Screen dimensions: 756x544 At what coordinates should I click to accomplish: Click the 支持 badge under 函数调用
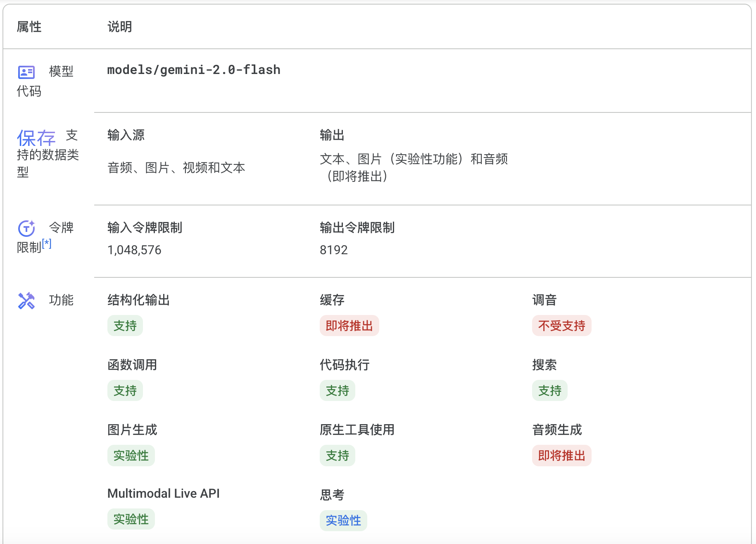[x=125, y=391]
